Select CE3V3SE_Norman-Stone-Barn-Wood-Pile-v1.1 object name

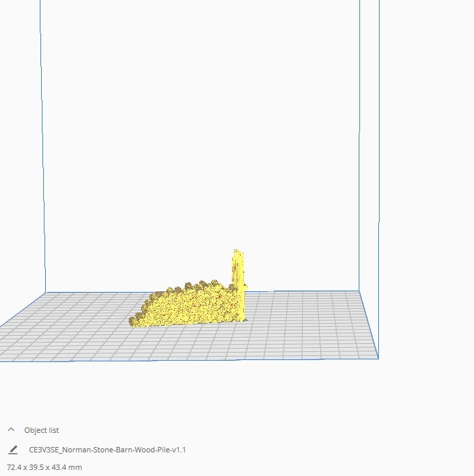pyautogui.click(x=107, y=450)
